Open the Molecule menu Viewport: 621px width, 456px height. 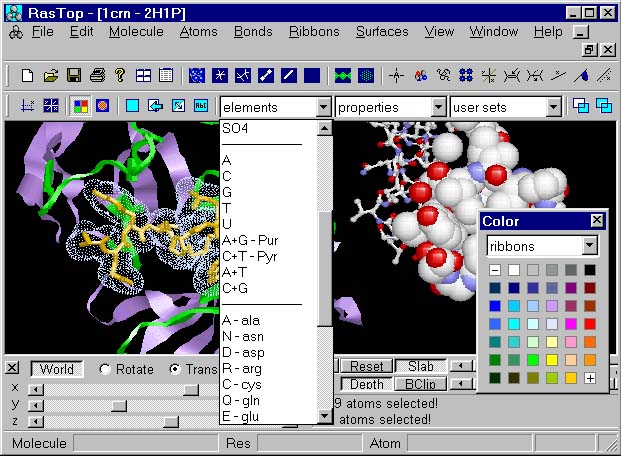(x=136, y=32)
